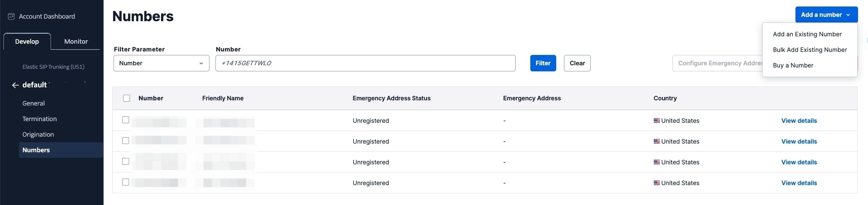Open Termination in the sidebar
Viewport: 868px width, 205px height.
point(39,119)
